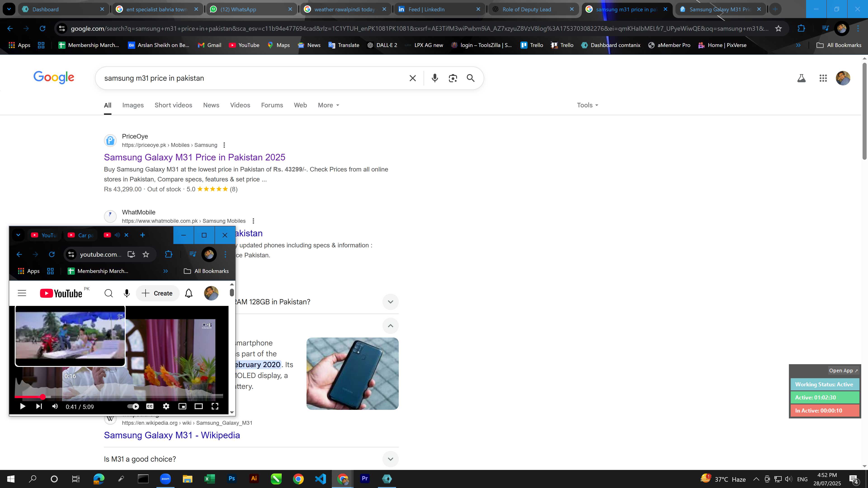Switch YouTube player to theater mode
Viewport: 868px width, 488px height.
pos(198,406)
